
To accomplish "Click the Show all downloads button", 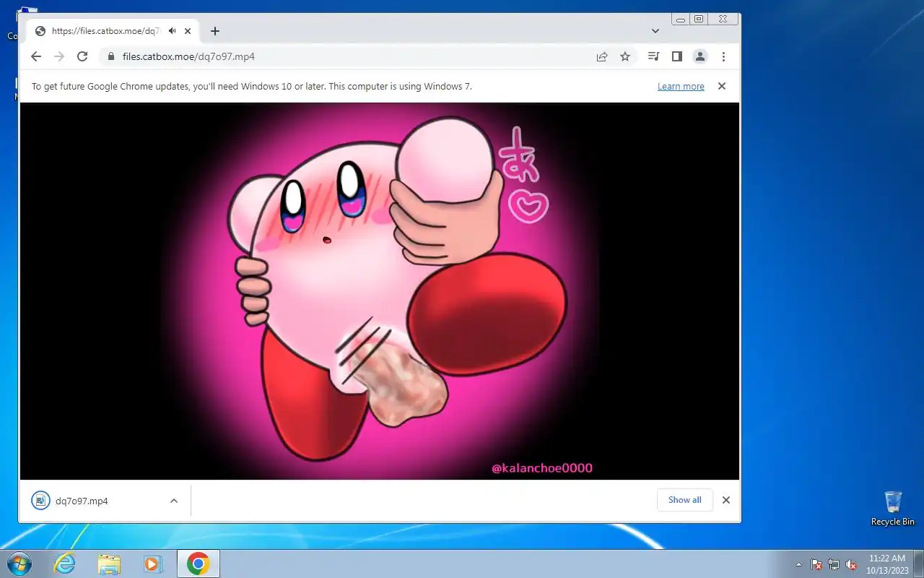I will click(685, 500).
